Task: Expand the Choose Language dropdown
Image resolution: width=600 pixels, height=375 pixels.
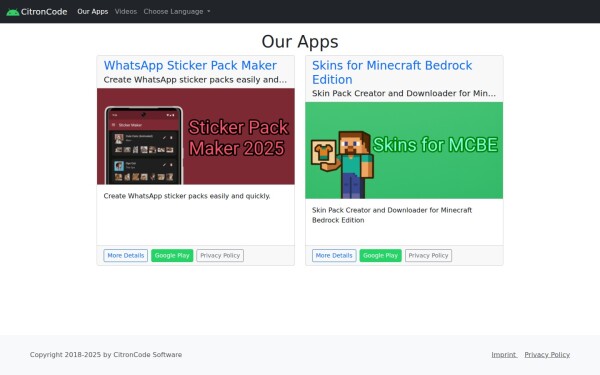Action: click(177, 11)
